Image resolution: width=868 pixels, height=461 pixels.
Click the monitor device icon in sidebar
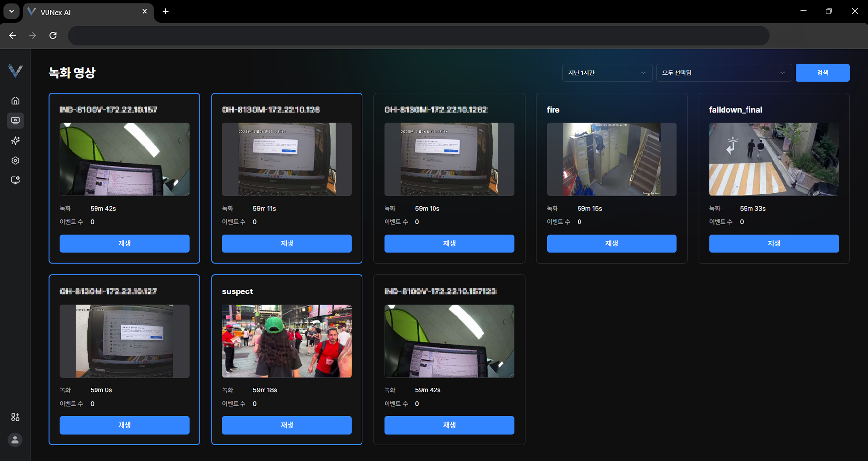[x=15, y=180]
